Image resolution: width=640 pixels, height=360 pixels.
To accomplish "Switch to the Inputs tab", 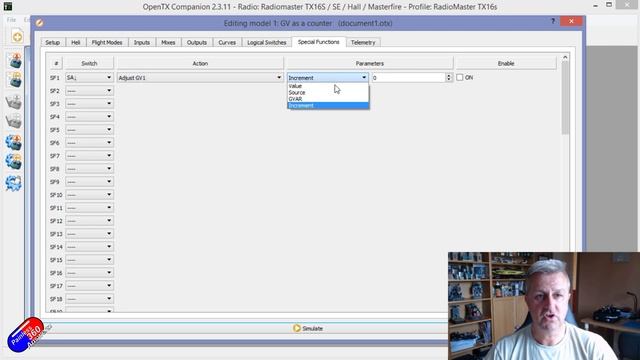I will click(142, 42).
